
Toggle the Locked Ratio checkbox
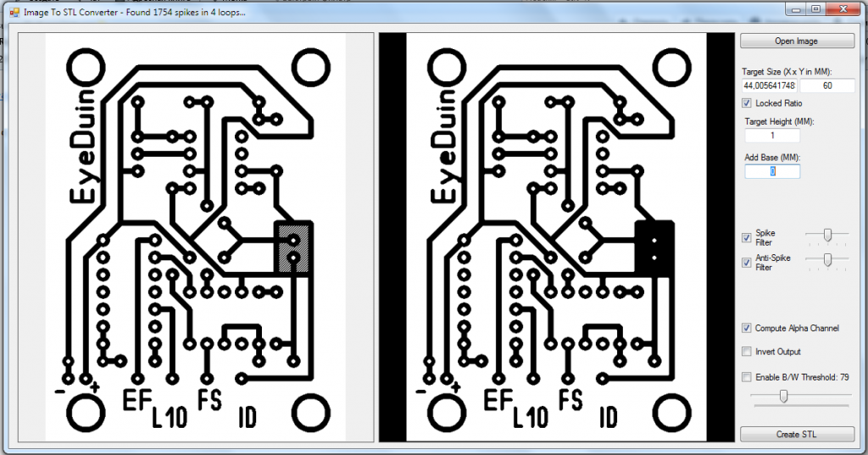coord(747,103)
